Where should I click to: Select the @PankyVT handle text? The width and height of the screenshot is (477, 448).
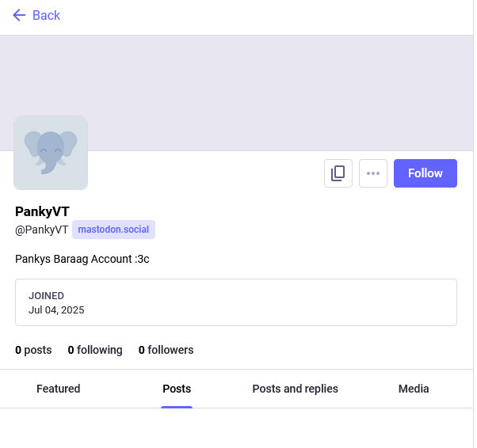pos(42,230)
